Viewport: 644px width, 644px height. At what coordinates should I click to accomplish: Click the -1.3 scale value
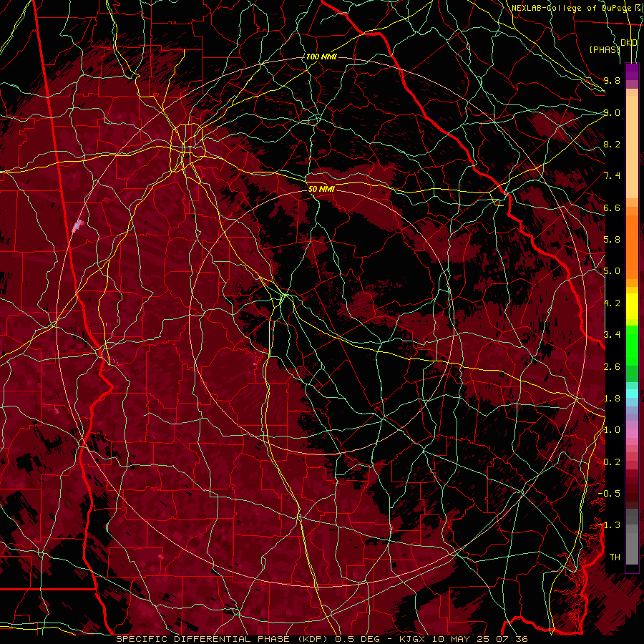coord(610,525)
